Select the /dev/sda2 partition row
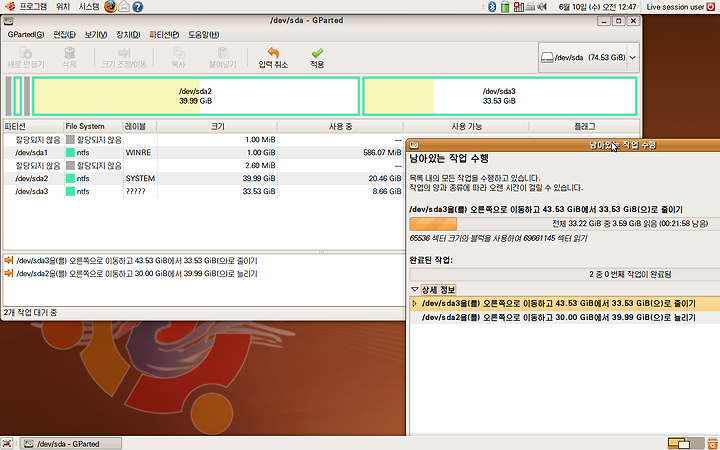The image size is (720, 450). click(204, 178)
